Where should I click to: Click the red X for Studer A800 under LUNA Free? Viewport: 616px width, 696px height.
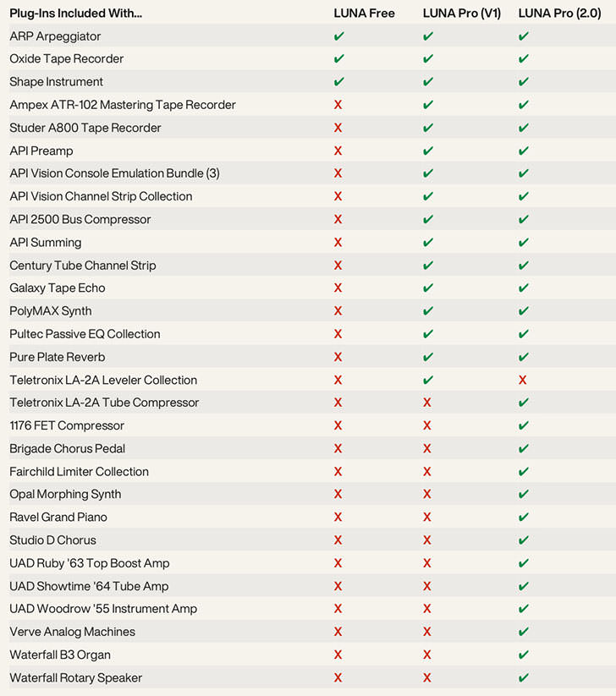(x=338, y=128)
